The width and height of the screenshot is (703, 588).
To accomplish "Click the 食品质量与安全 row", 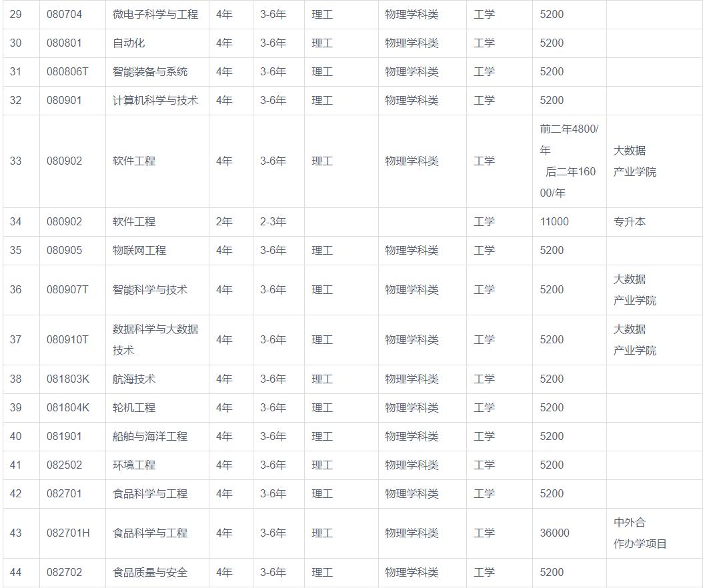I will tap(147, 572).
